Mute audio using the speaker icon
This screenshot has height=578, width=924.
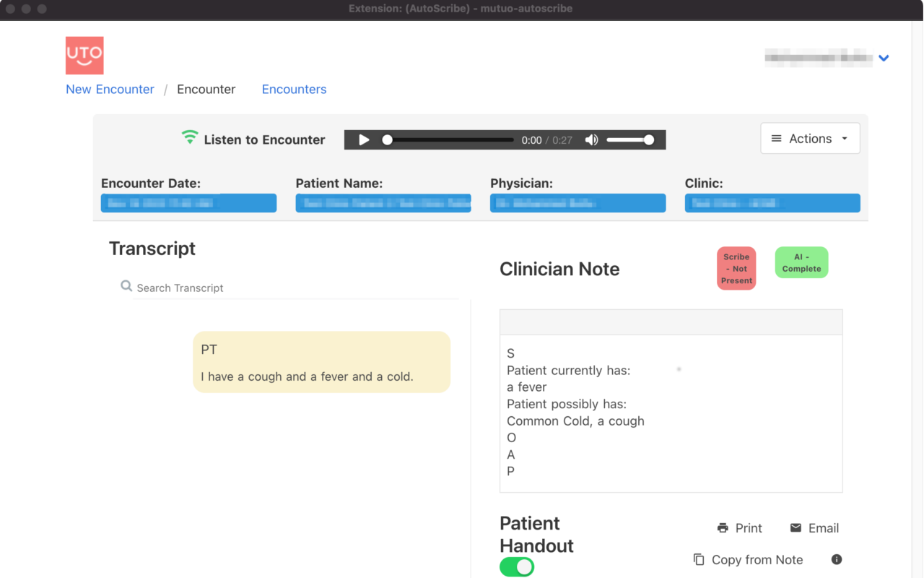click(590, 139)
